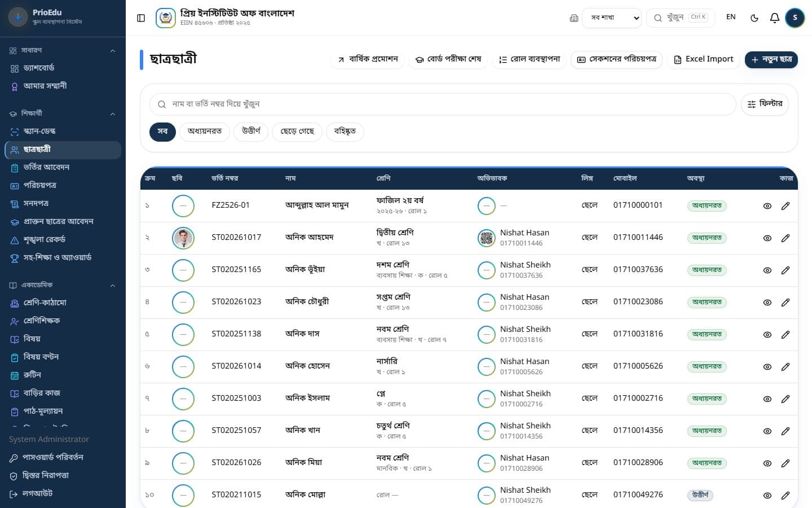Open photo thumbnail of অনিক আহমেদ
Viewport: 812px width, 508px height.
point(183,238)
